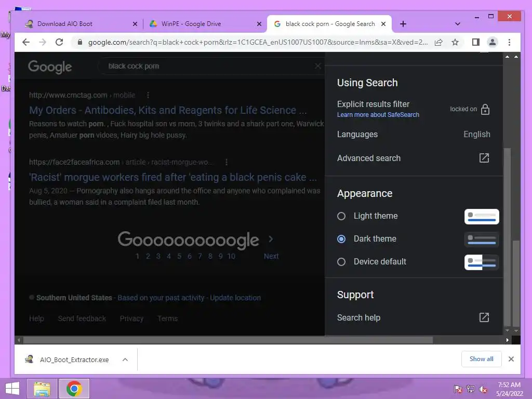Go to results page 10
This screenshot has width=532, height=399.
pos(231,256)
